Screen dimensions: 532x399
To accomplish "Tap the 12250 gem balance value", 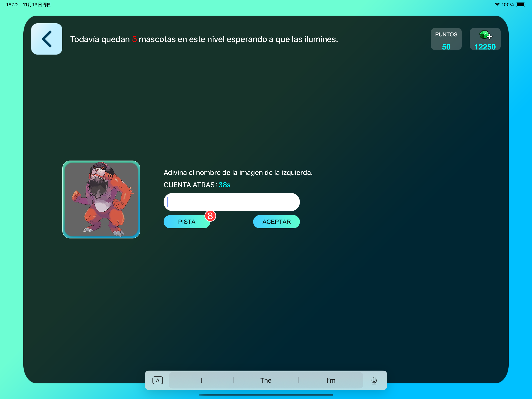I will coord(485,47).
